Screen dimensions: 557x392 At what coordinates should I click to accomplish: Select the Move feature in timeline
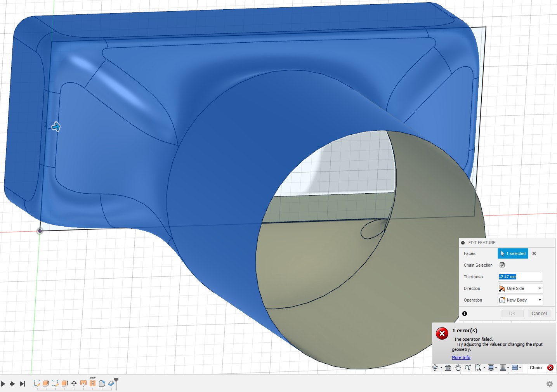74,383
